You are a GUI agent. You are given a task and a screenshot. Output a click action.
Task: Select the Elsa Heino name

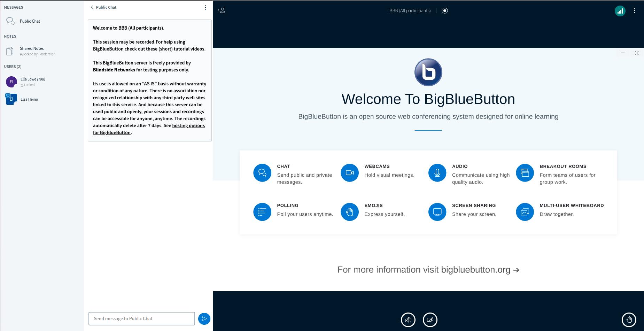point(29,99)
